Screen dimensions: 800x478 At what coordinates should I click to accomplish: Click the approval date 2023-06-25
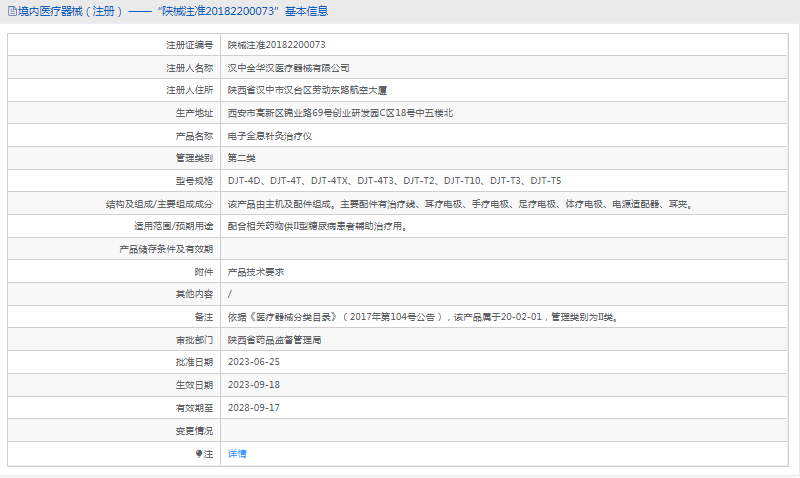pyautogui.click(x=254, y=362)
